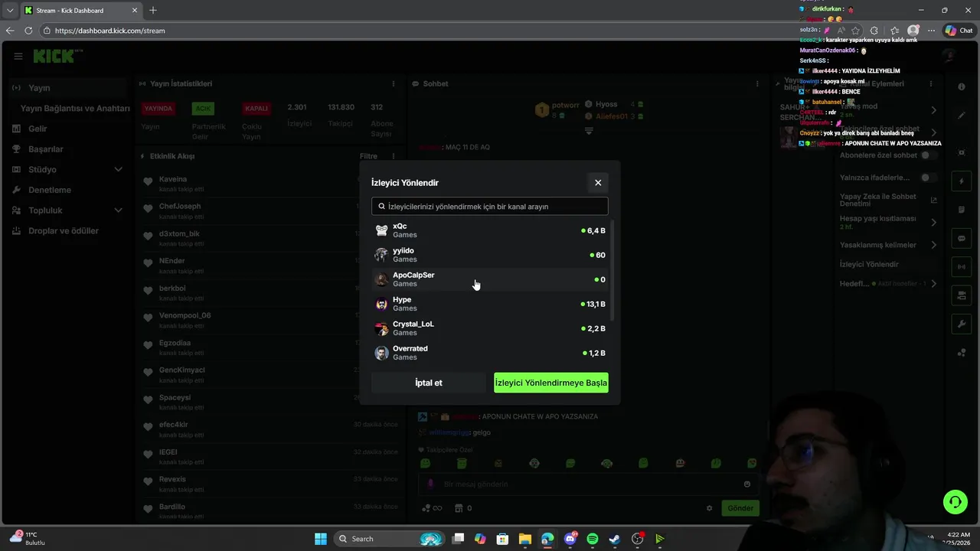Expand Yasaklanmış kelimeler chevron

pos(933,245)
